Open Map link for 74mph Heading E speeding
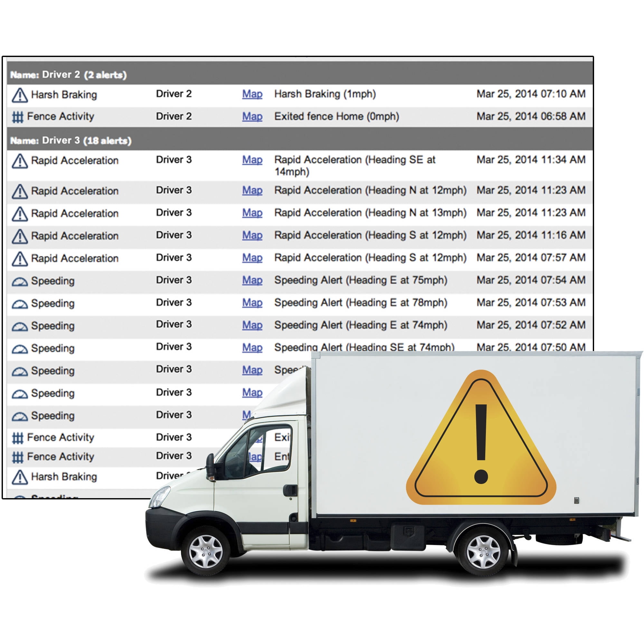Screen dimensions: 644x644 pos(252,325)
